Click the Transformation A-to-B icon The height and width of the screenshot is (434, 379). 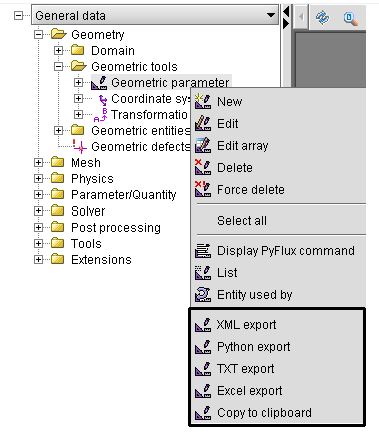pyautogui.click(x=101, y=115)
